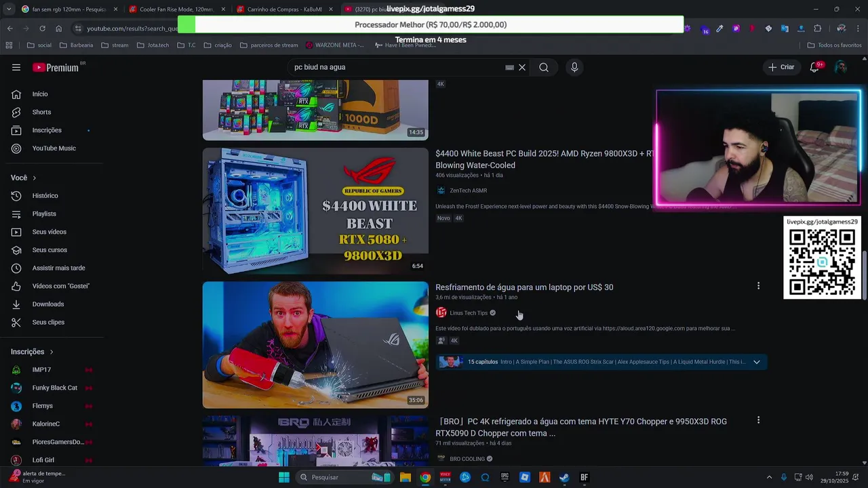868x488 pixels.
Task: Go to YouTube Premium home logo
Action: coord(56,67)
